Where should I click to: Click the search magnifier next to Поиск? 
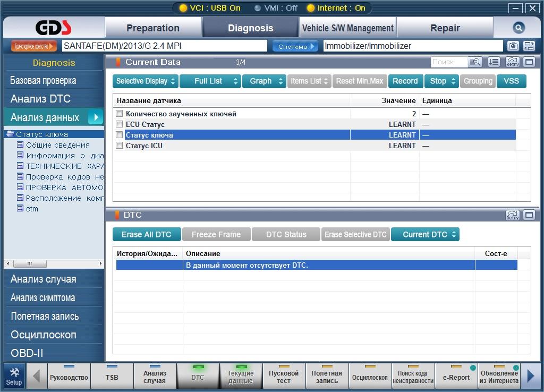(x=475, y=62)
